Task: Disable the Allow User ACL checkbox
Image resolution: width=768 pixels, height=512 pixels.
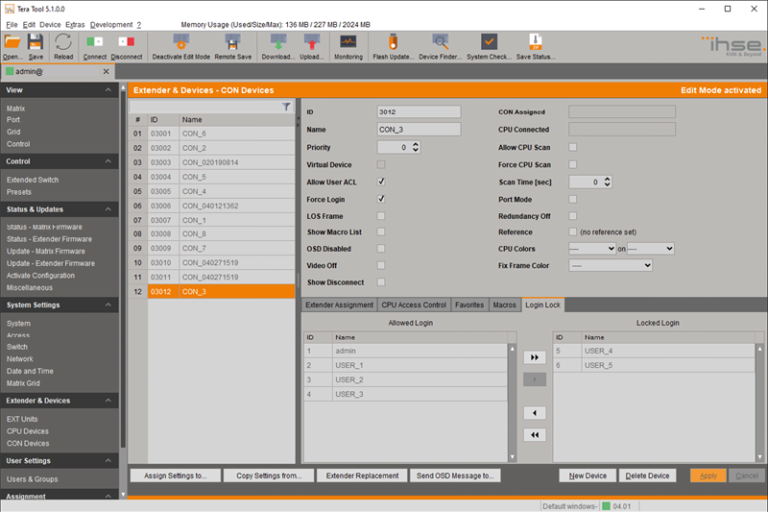Action: [x=381, y=182]
